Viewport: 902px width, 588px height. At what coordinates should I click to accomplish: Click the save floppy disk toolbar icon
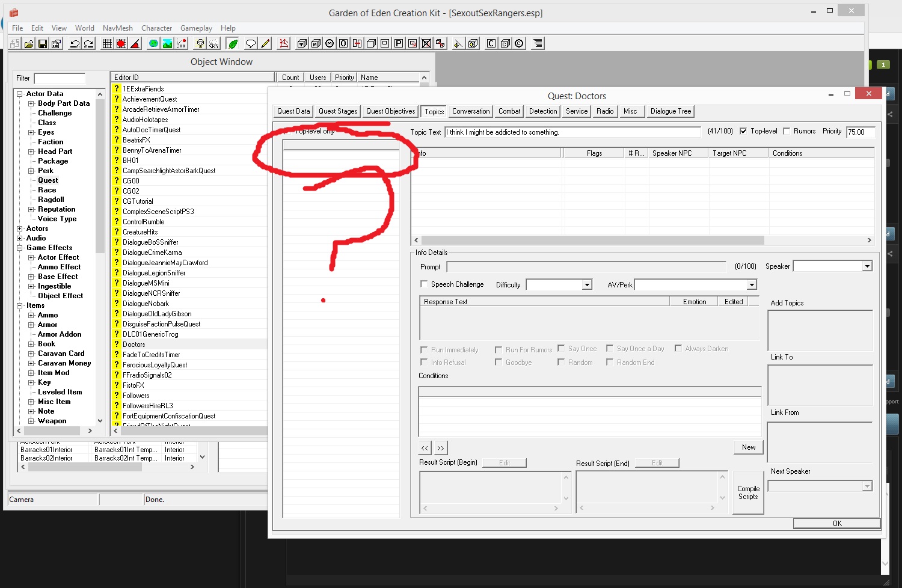point(43,43)
